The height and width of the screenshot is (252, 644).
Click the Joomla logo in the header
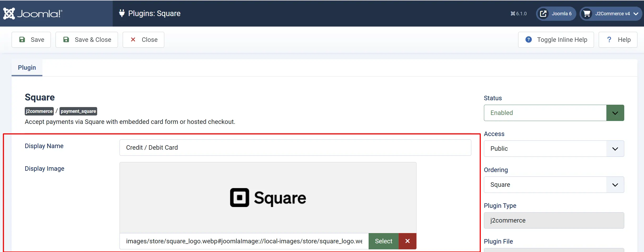click(33, 13)
